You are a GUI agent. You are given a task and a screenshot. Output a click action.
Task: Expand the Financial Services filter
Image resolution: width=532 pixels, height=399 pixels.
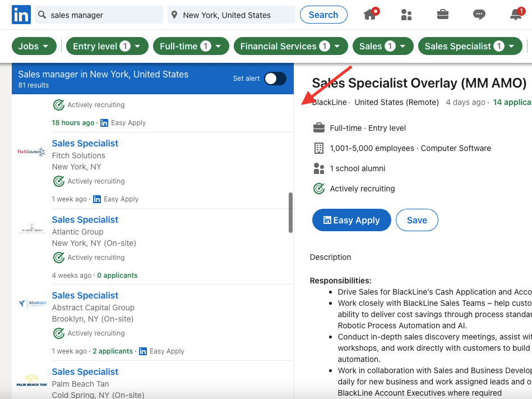click(x=291, y=46)
